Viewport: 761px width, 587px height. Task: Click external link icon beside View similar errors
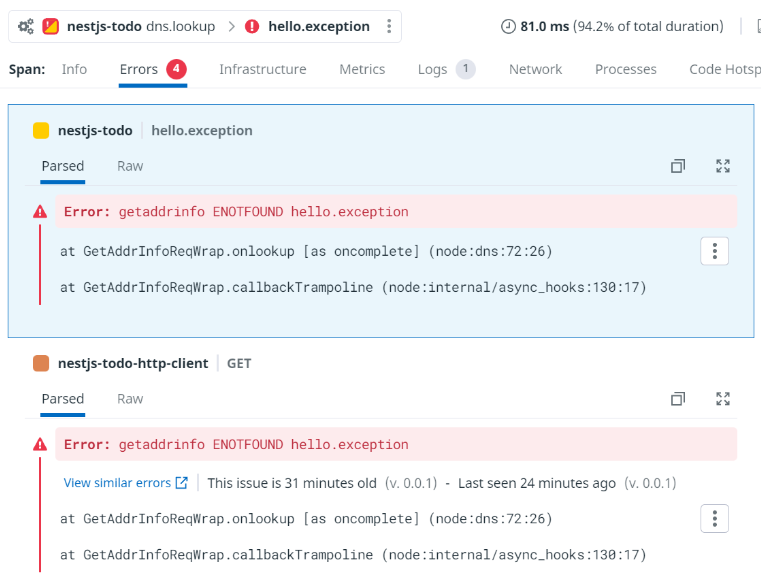click(182, 483)
